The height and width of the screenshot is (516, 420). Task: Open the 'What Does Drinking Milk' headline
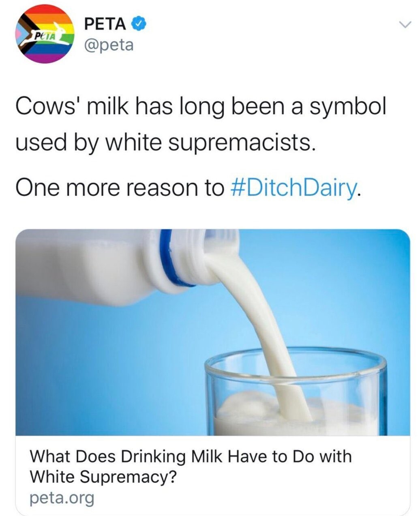pyautogui.click(x=191, y=457)
